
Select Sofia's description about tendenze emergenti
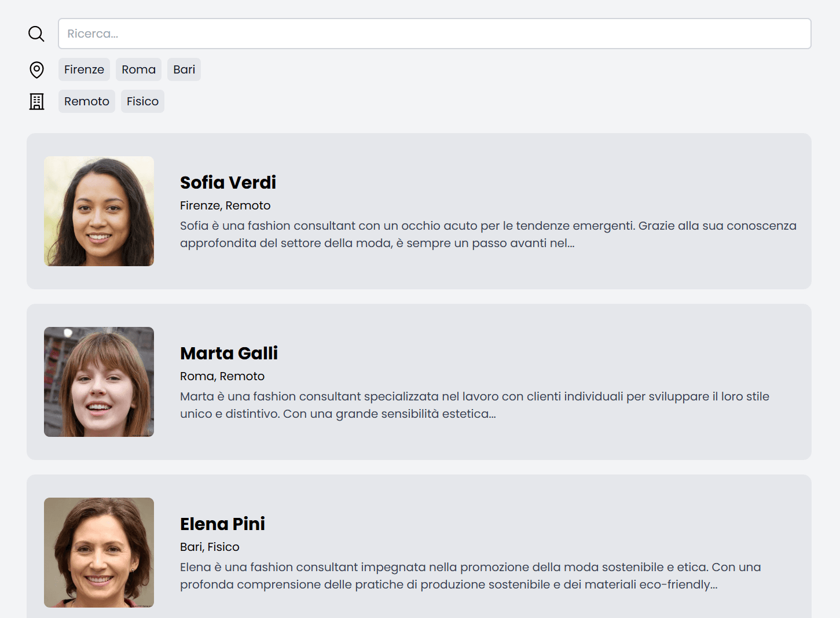pos(488,234)
